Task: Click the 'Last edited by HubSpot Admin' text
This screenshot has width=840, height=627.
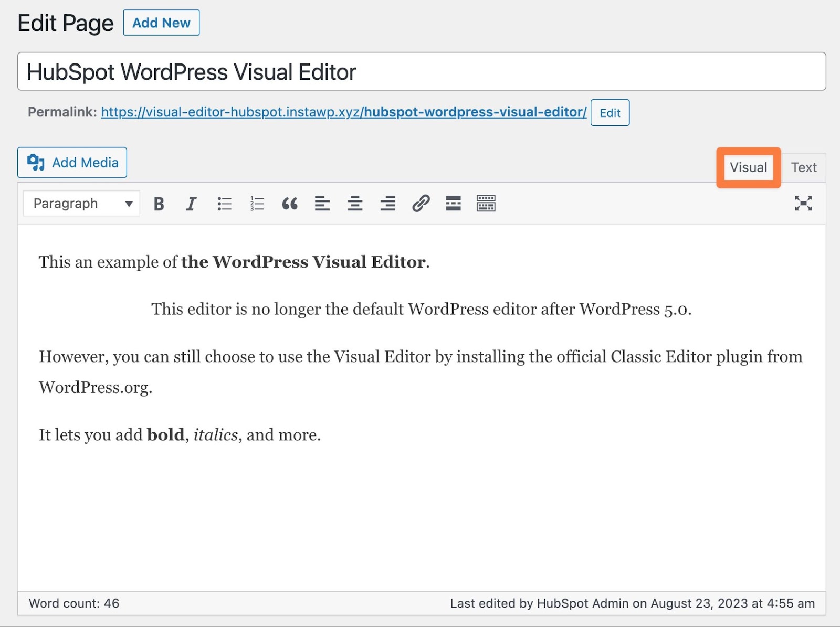Action: point(632,603)
